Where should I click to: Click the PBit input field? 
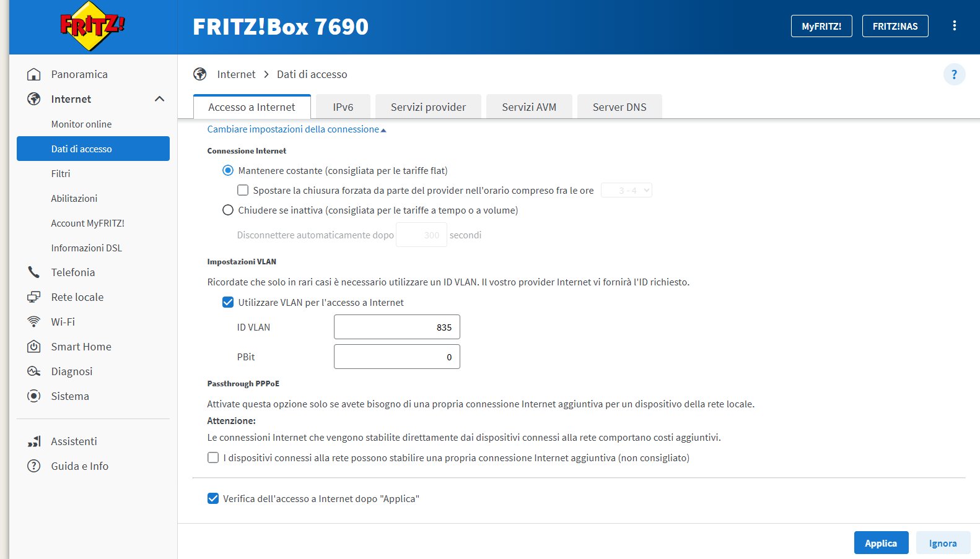coord(397,357)
